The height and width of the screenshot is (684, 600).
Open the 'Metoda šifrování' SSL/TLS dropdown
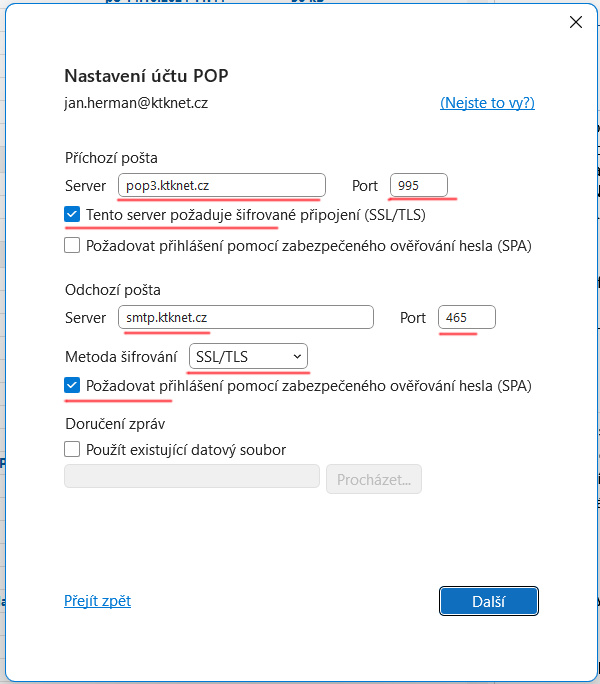pyautogui.click(x=248, y=356)
